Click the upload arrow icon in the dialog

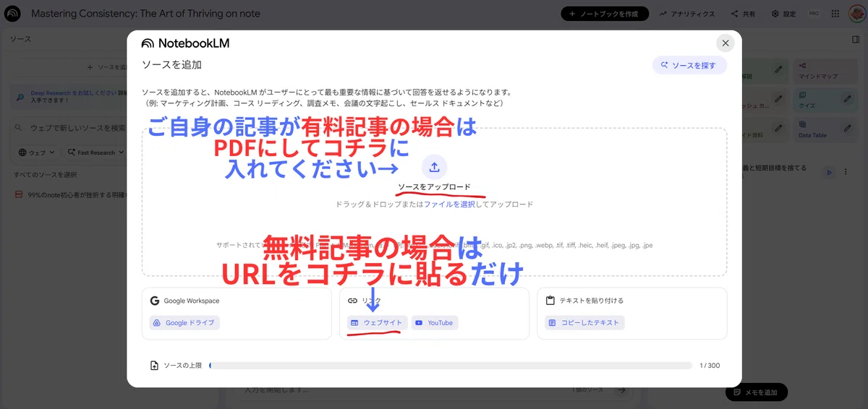(434, 167)
